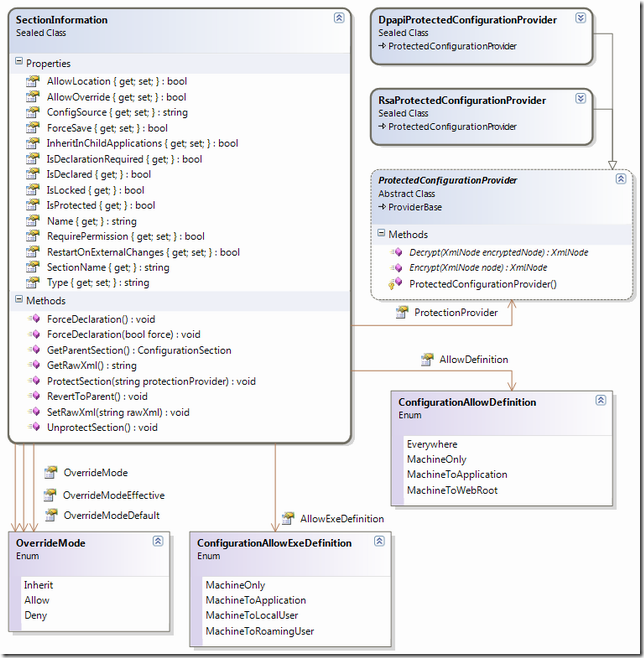Click the Encrypt method icon
The width and height of the screenshot is (644, 658).
(x=396, y=267)
